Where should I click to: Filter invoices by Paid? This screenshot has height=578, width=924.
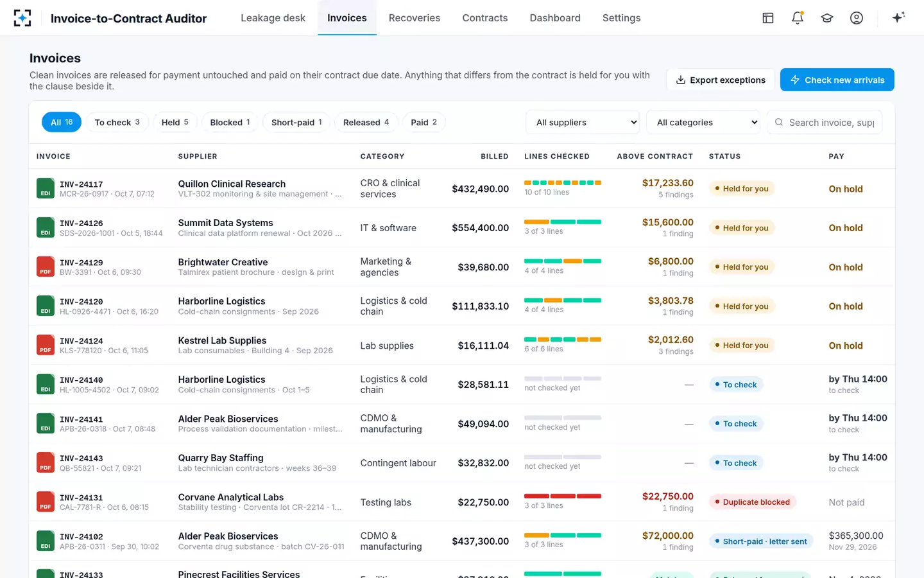click(x=424, y=122)
